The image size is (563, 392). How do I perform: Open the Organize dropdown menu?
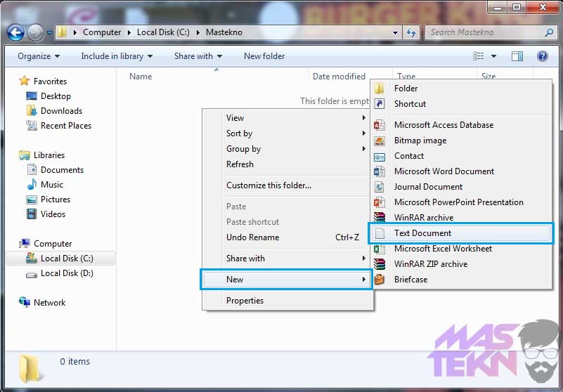click(x=39, y=56)
